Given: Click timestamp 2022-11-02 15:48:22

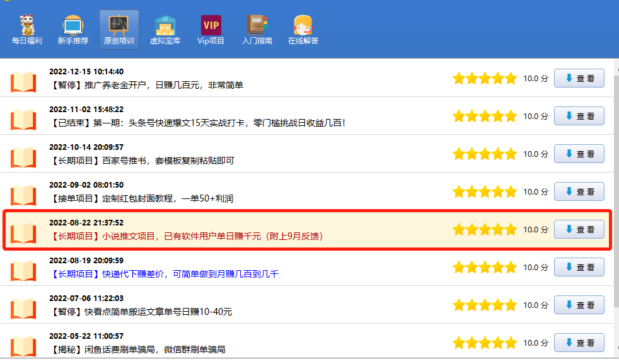Looking at the screenshot, I should [x=86, y=110].
